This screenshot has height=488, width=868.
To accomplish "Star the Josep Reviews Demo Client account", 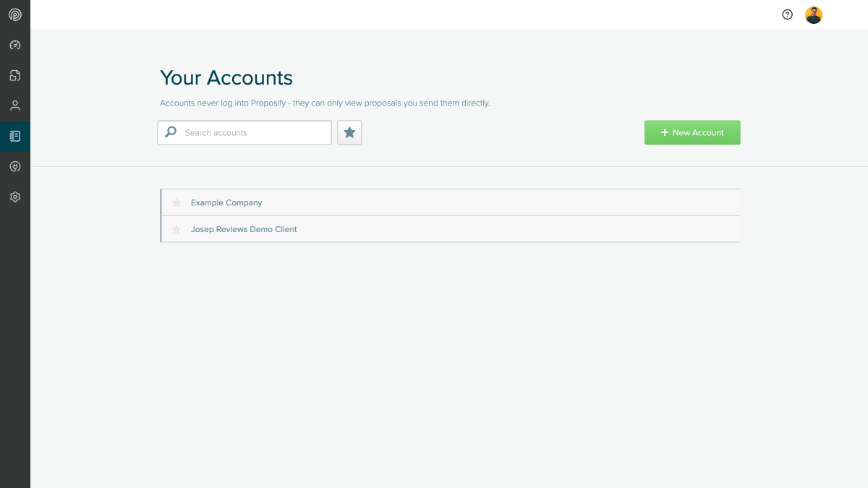I will (176, 229).
